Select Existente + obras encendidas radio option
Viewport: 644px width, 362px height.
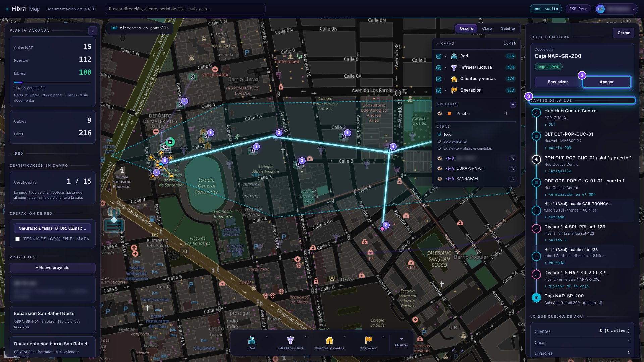point(439,148)
